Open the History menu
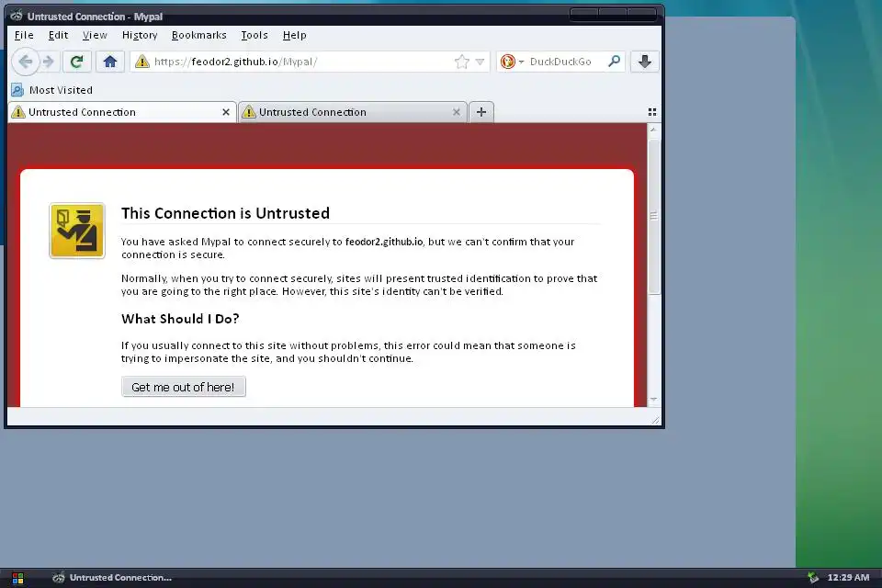 tap(140, 36)
